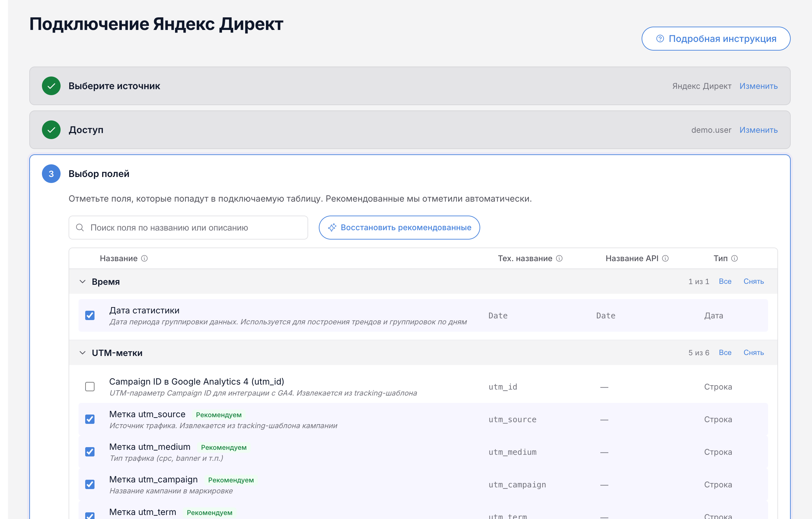Click the step 3 circle badge
The width and height of the screenshot is (812, 519).
tap(51, 174)
